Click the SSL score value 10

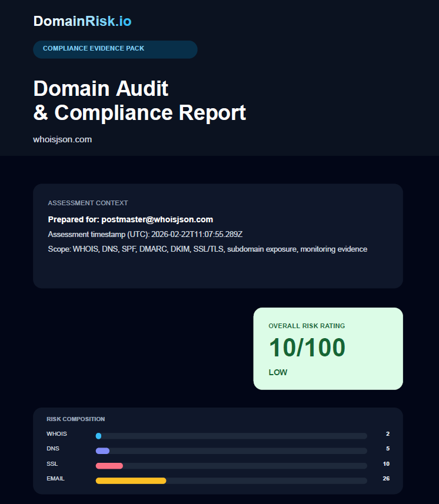[386, 464]
